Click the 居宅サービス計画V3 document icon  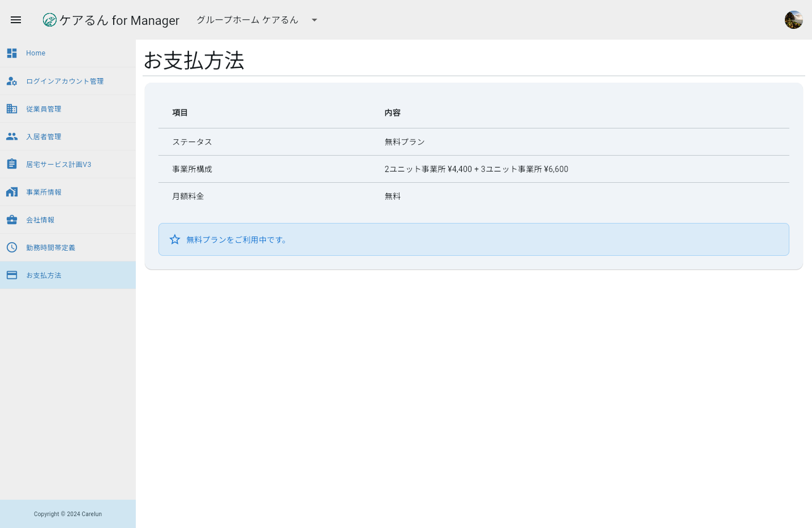coord(12,164)
